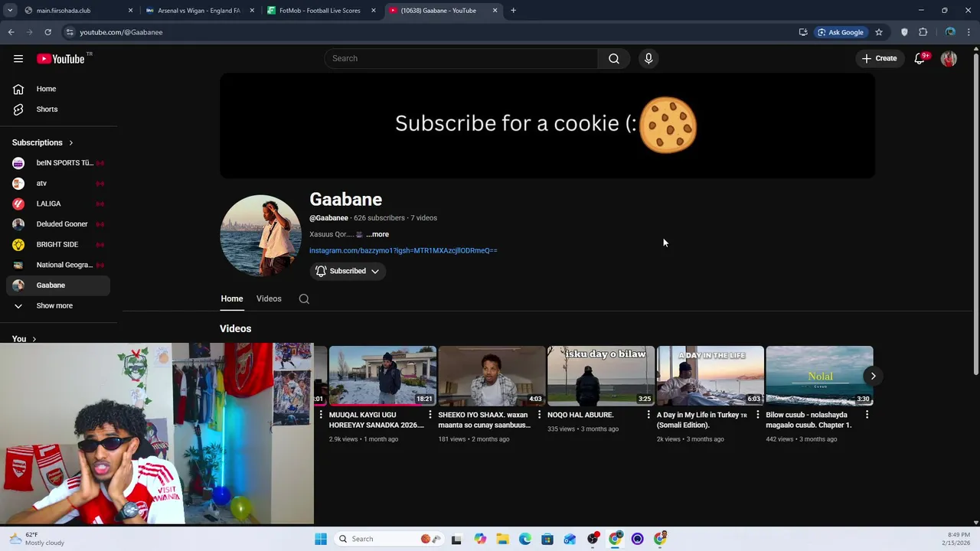Select Gaabane in subscriptions list
The image size is (980, 551).
(x=58, y=285)
